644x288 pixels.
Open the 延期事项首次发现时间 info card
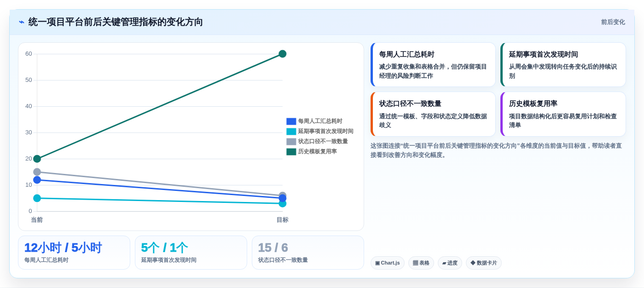[563, 65]
